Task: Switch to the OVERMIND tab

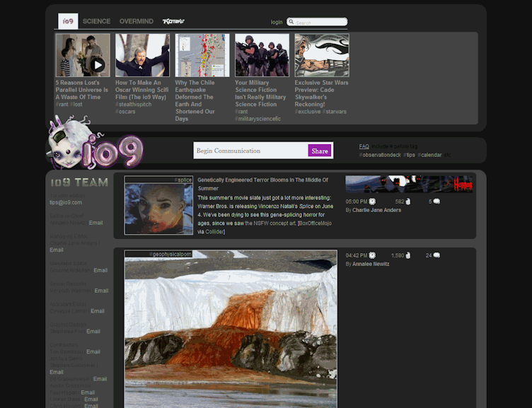Action: point(137,21)
